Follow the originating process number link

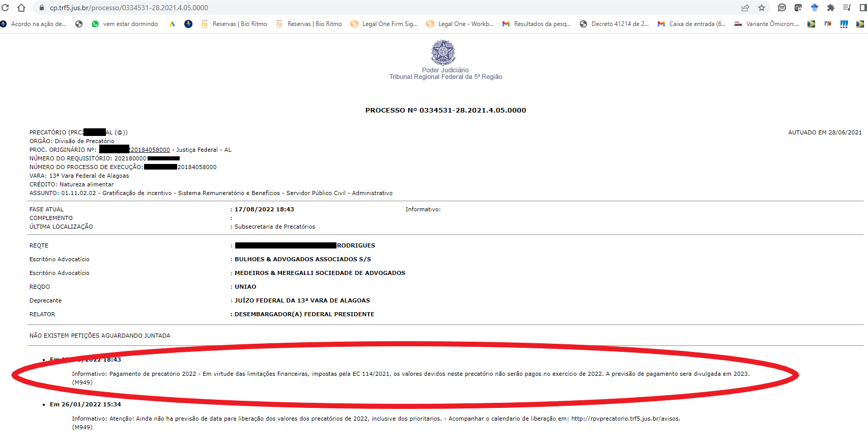(135, 150)
